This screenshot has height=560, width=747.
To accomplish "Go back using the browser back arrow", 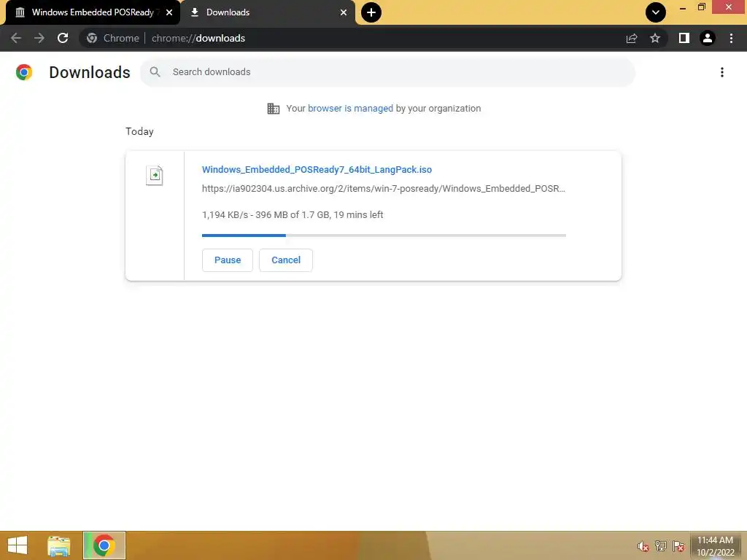I will point(16,38).
